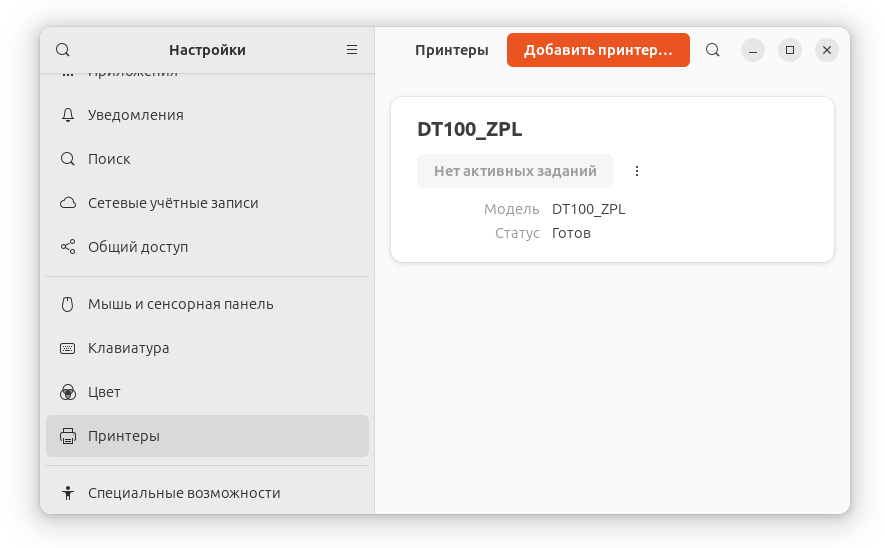885x548 pixels.
Task: Close the Settings window
Action: pos(827,50)
